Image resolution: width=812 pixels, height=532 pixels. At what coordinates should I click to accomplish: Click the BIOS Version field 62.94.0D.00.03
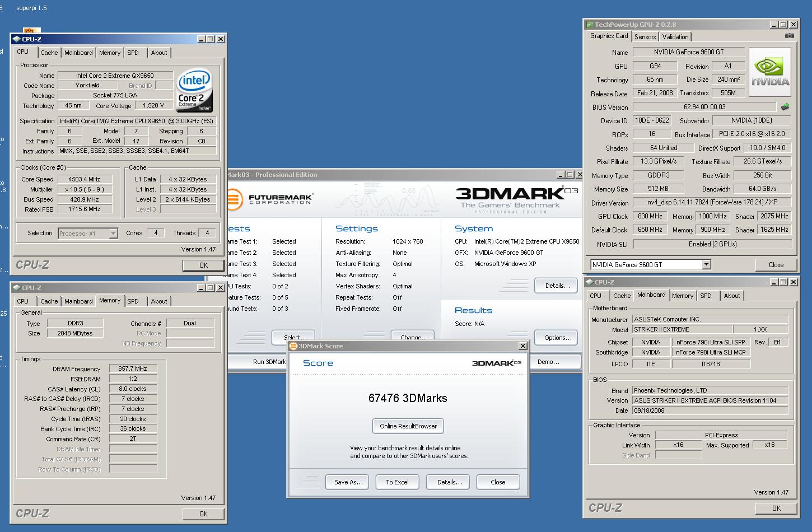coord(704,107)
